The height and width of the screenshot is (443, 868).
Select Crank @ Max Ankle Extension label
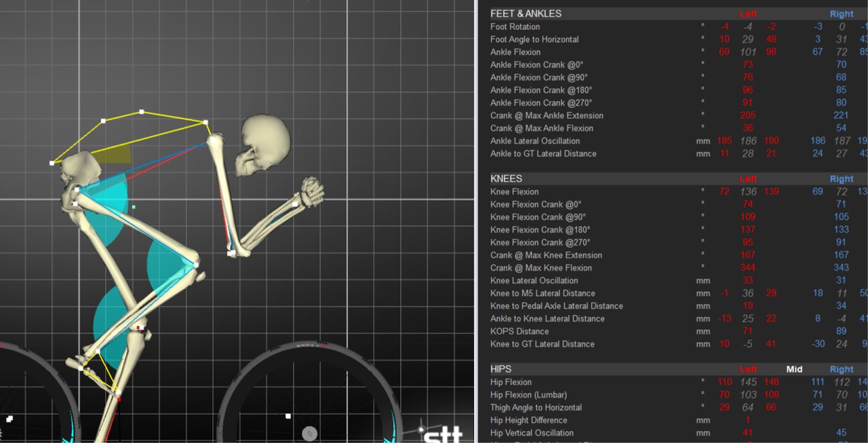[547, 115]
